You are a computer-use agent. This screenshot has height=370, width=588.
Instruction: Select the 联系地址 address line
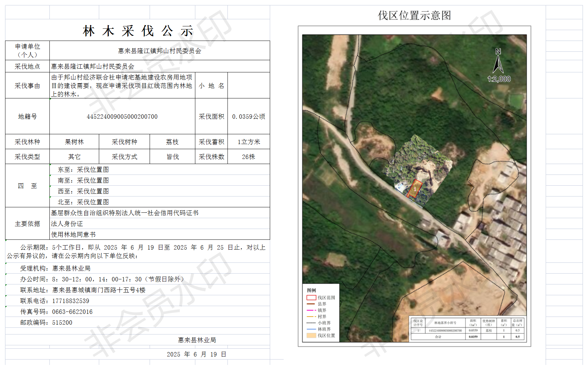[x=137, y=290]
